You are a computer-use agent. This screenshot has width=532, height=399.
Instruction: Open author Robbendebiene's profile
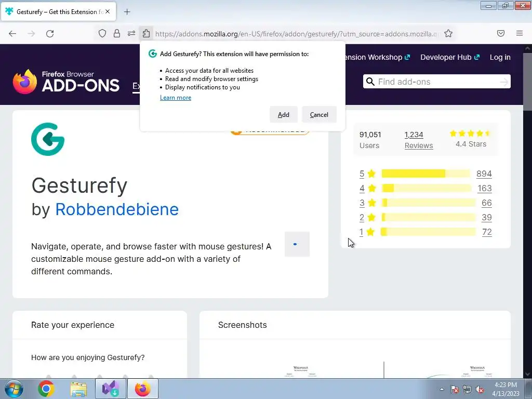click(117, 209)
